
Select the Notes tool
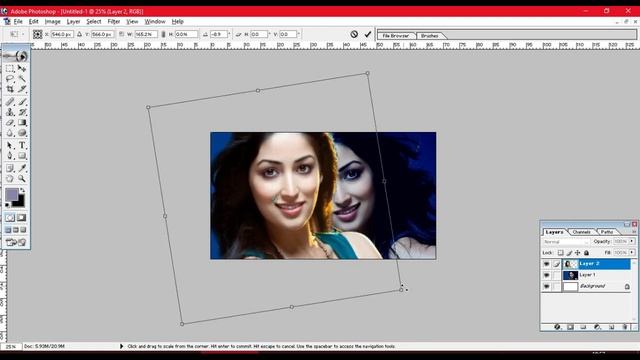[10, 168]
